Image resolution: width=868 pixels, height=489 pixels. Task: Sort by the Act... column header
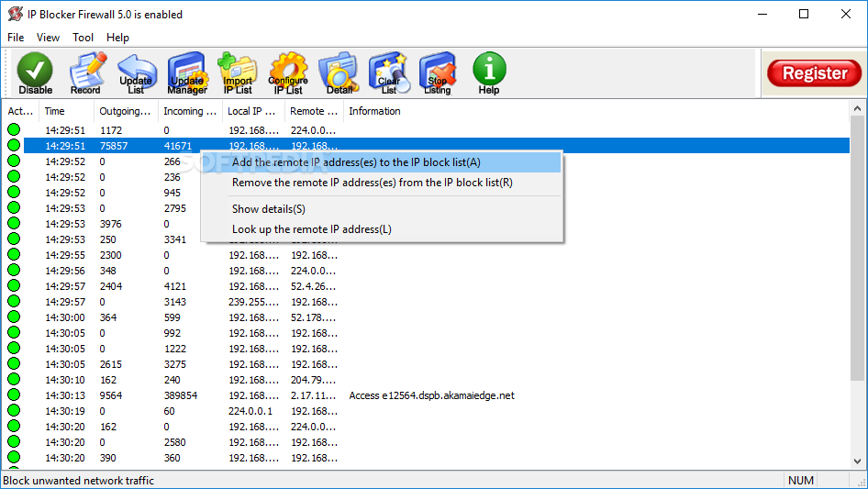[x=20, y=111]
